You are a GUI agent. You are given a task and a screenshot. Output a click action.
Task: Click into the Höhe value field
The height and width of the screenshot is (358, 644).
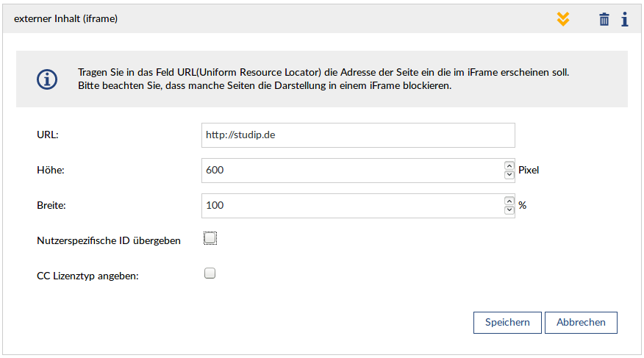point(351,170)
